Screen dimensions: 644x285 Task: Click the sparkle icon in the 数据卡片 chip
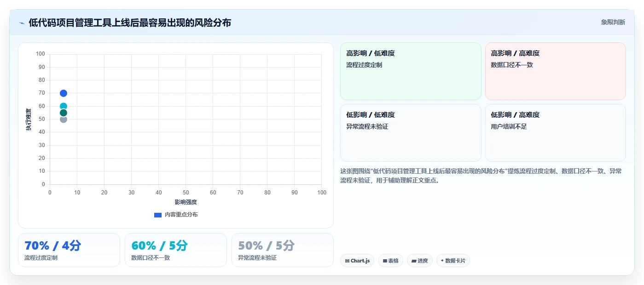coord(442,261)
